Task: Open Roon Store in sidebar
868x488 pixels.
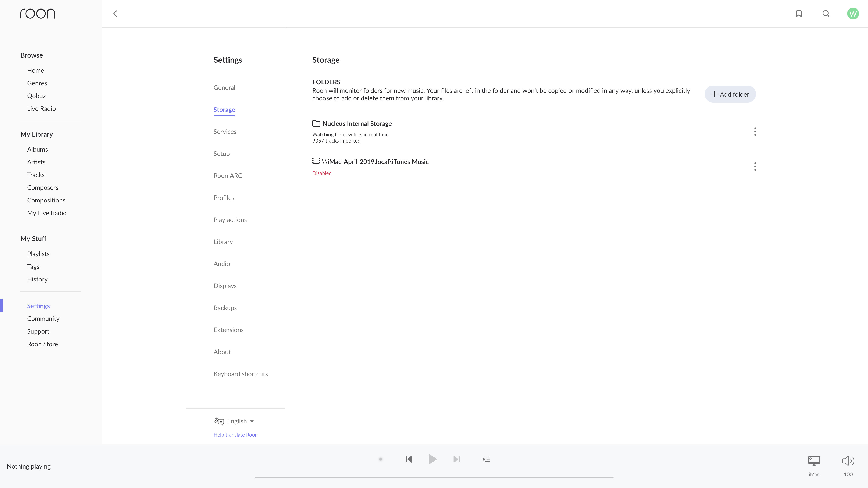Action: click(x=42, y=344)
